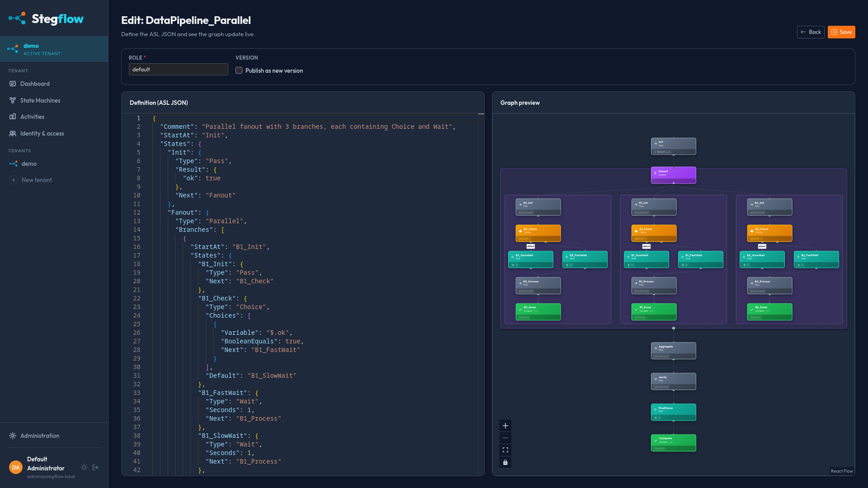The height and width of the screenshot is (488, 868).
Task: Click the B1_Init arrow icon
Action: [636, 205]
